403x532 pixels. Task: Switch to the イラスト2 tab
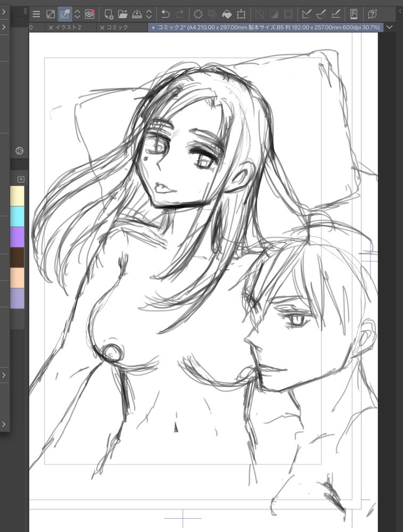[x=68, y=28]
